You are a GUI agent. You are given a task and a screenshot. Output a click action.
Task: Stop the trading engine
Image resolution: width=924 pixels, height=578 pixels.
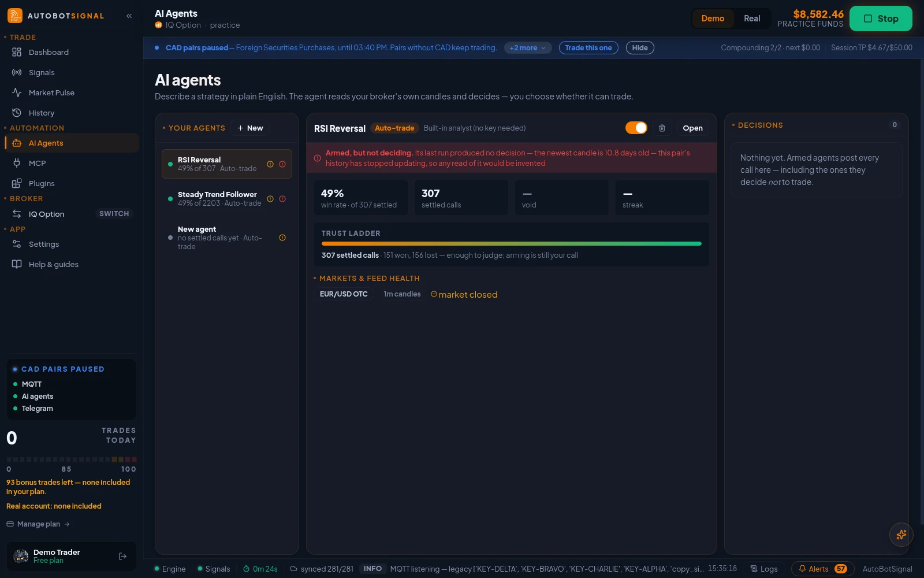[881, 18]
